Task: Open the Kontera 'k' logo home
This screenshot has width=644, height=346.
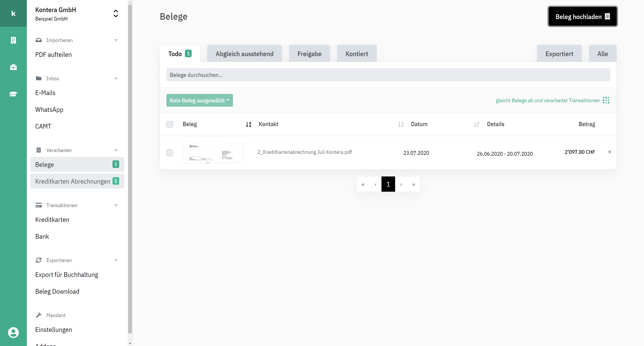Action: click(x=13, y=13)
